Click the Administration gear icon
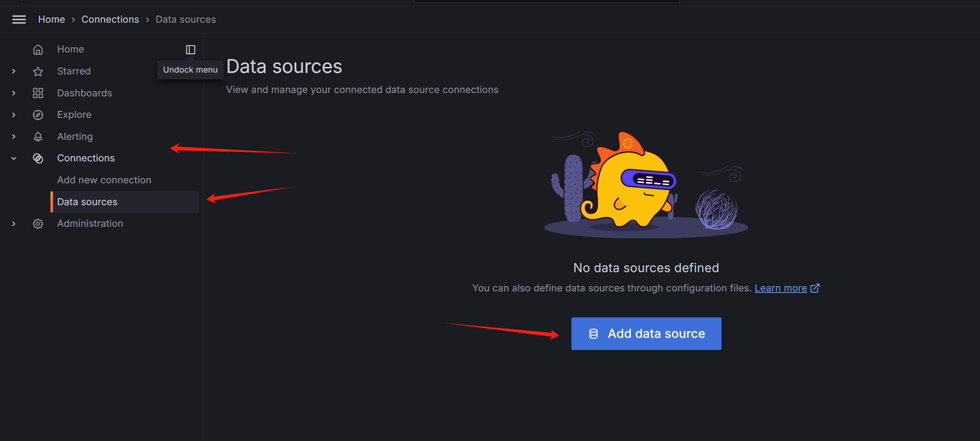The height and width of the screenshot is (441, 980). tap(38, 224)
